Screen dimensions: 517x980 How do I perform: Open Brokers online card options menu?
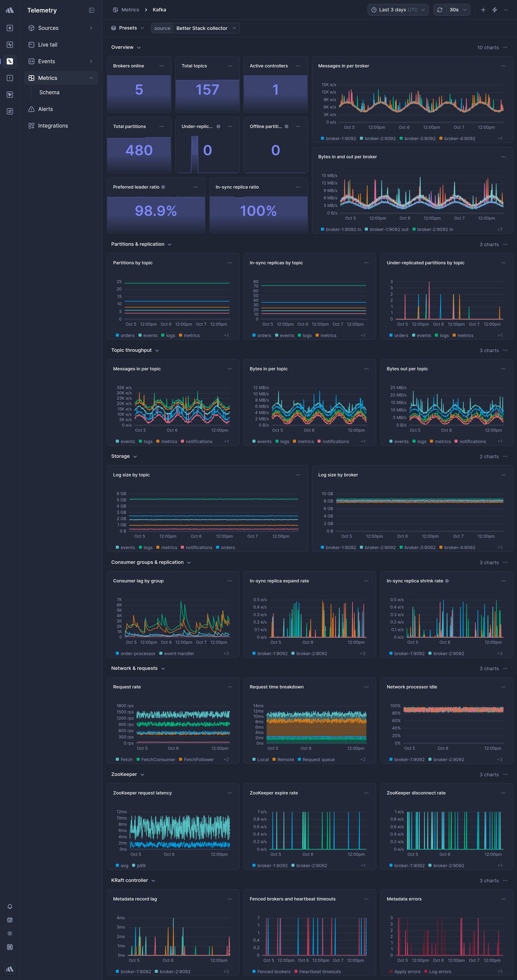pos(162,66)
